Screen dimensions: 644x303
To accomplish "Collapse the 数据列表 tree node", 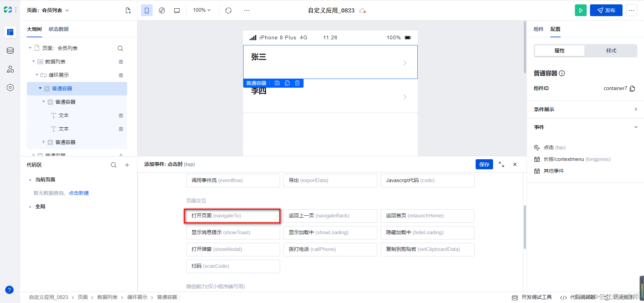I will 34,61.
